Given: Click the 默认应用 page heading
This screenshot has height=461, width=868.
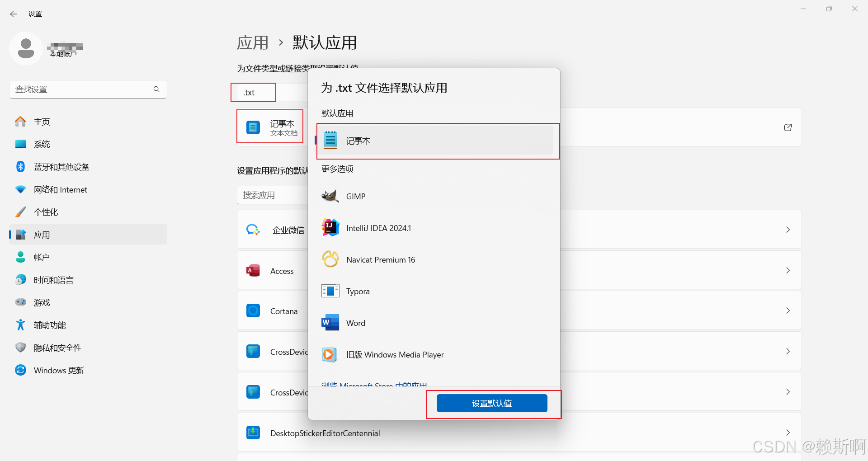Looking at the screenshot, I should [325, 42].
